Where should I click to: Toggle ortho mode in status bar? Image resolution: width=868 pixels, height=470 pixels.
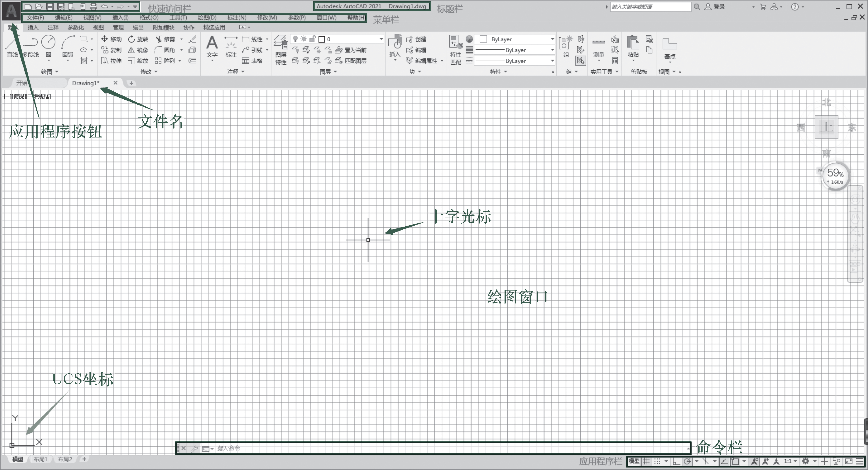coord(676,461)
